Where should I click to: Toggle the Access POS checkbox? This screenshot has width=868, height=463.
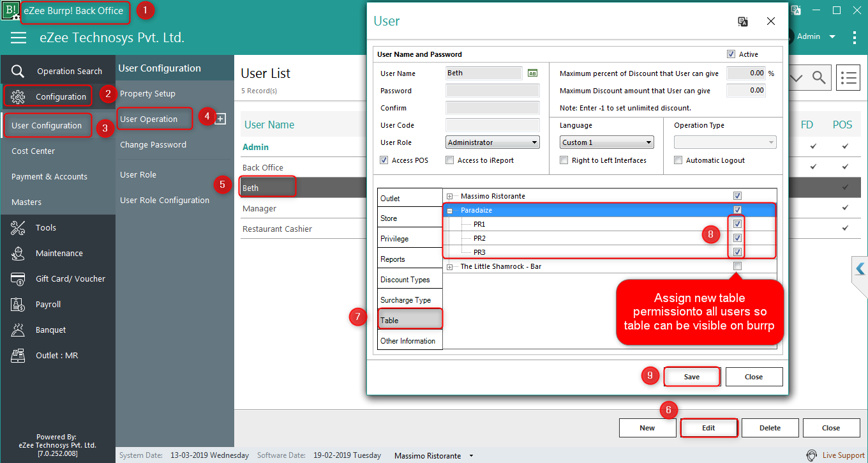point(384,160)
